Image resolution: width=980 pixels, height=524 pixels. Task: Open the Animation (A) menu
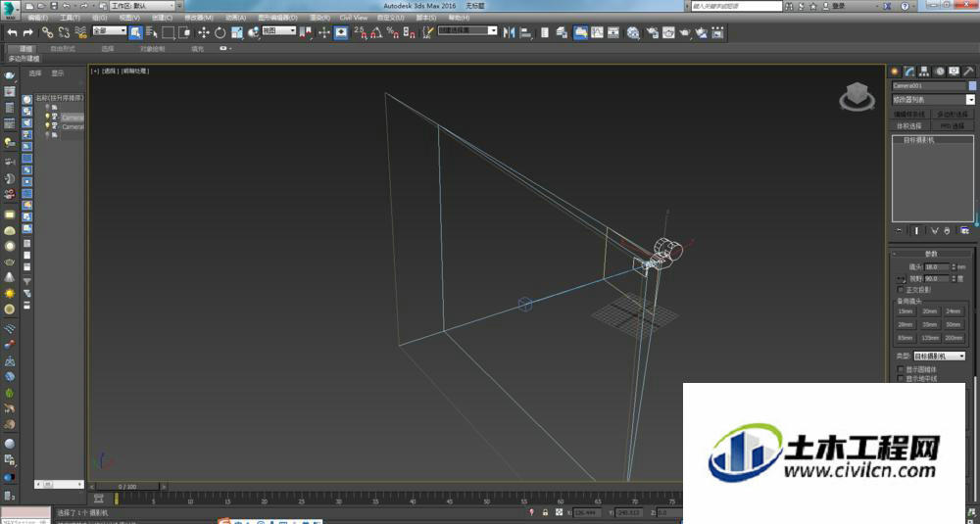click(x=235, y=18)
